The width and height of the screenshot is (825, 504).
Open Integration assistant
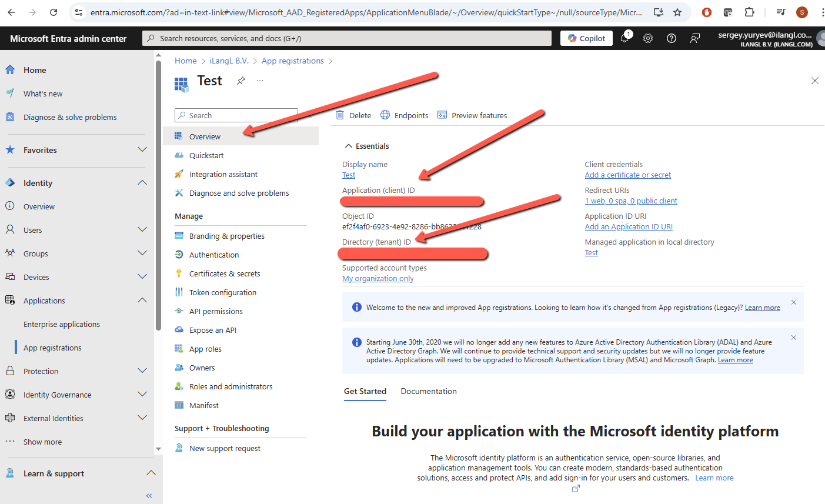[x=223, y=174]
